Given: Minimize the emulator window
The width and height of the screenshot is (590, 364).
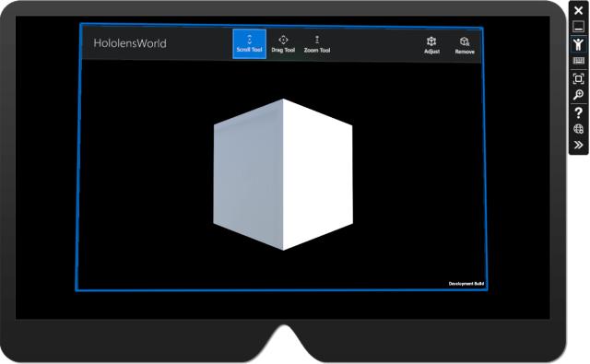Looking at the screenshot, I should (578, 27).
